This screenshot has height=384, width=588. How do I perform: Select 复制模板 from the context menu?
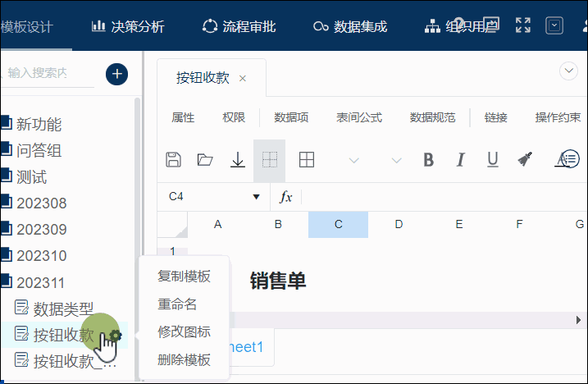[184, 277]
